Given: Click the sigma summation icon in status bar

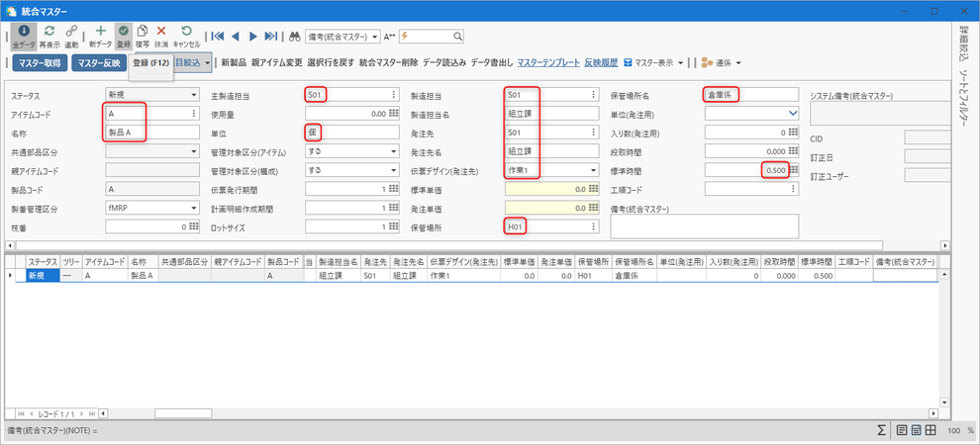Looking at the screenshot, I should 881,430.
